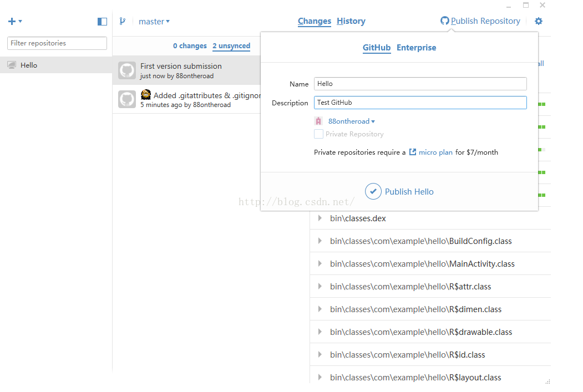Click emoji icon on Added .gitattributes commit
This screenshot has width=583, height=392.
click(146, 95)
